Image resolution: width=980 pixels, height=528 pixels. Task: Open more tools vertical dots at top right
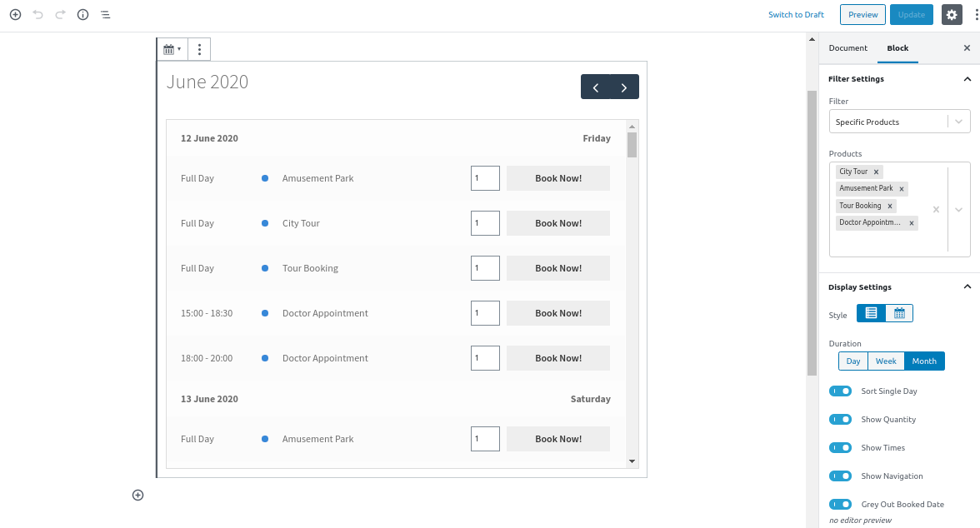click(x=977, y=14)
